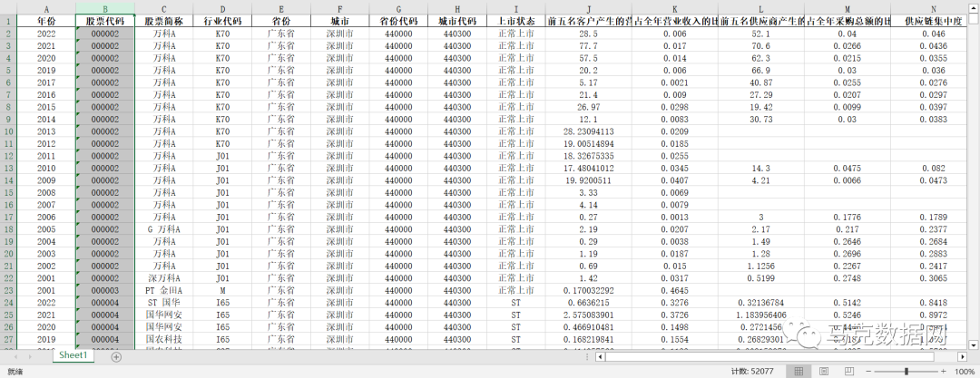Screen dimensions: 980x378
Task: Select column J header
Action: tap(588, 7)
